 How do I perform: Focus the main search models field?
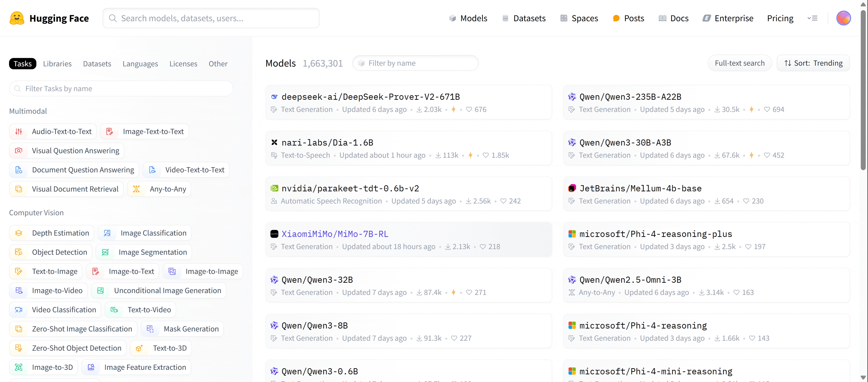pos(211,18)
